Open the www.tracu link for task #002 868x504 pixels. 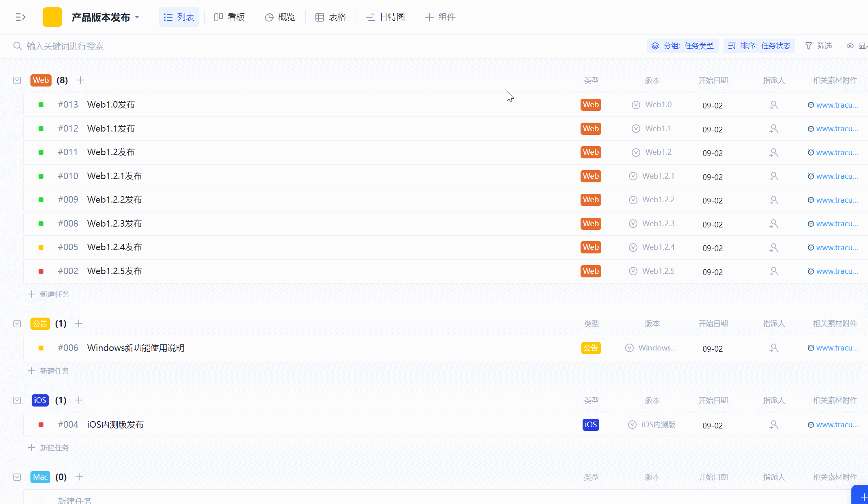point(837,271)
